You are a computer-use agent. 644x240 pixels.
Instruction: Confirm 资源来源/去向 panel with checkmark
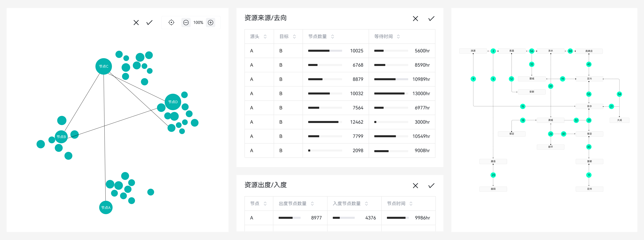[431, 18]
